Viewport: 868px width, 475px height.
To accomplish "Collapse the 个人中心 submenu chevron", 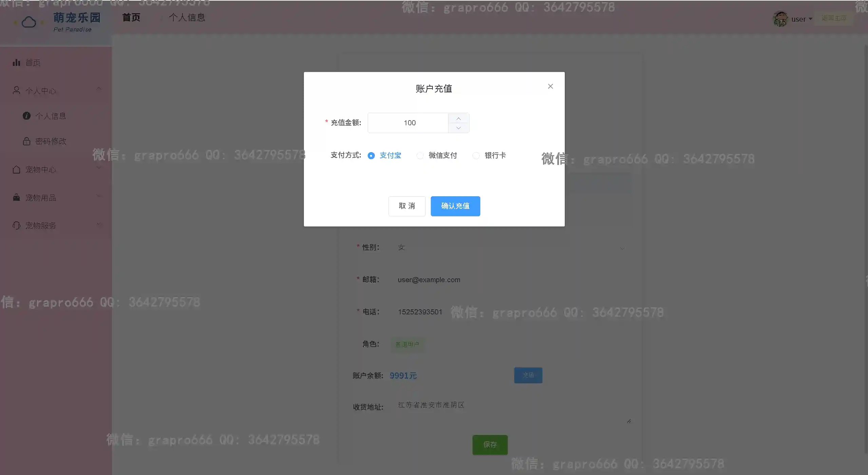I will click(x=99, y=89).
